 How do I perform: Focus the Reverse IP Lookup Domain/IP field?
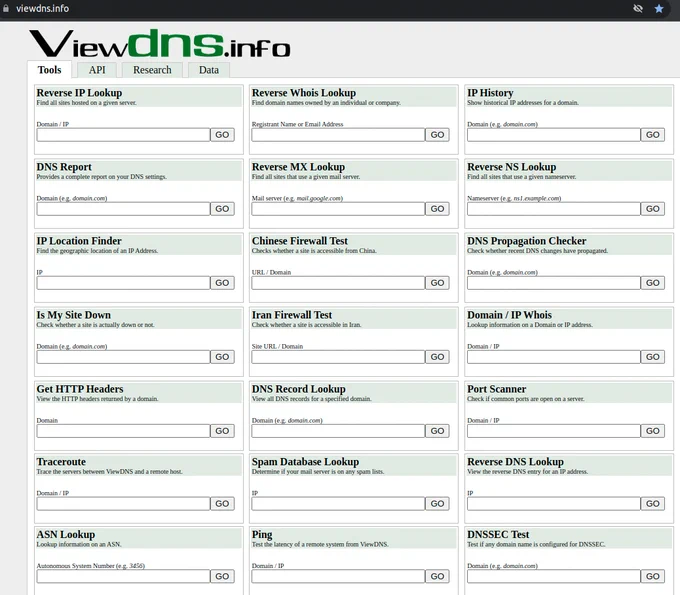click(x=123, y=135)
